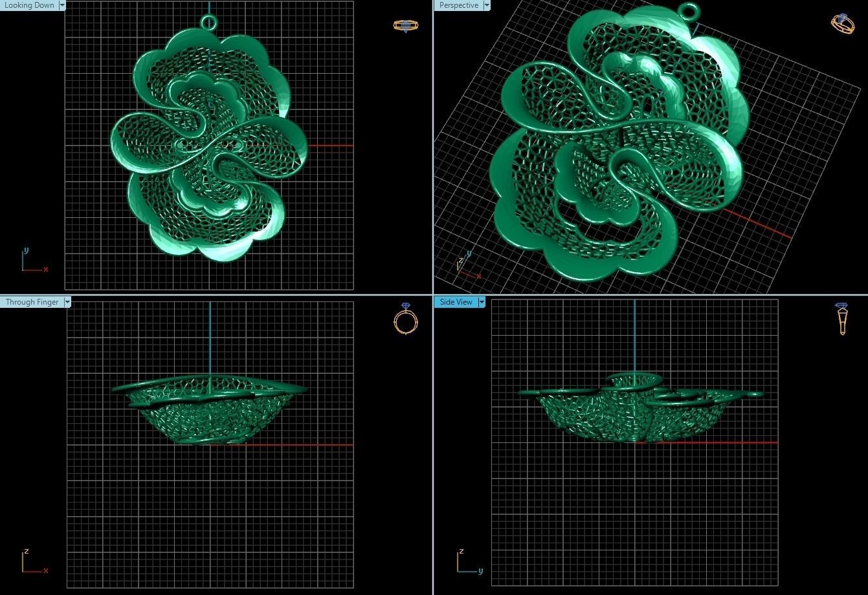Open the Side View viewport dropdown arrow
This screenshot has height=595, width=868.
click(482, 302)
